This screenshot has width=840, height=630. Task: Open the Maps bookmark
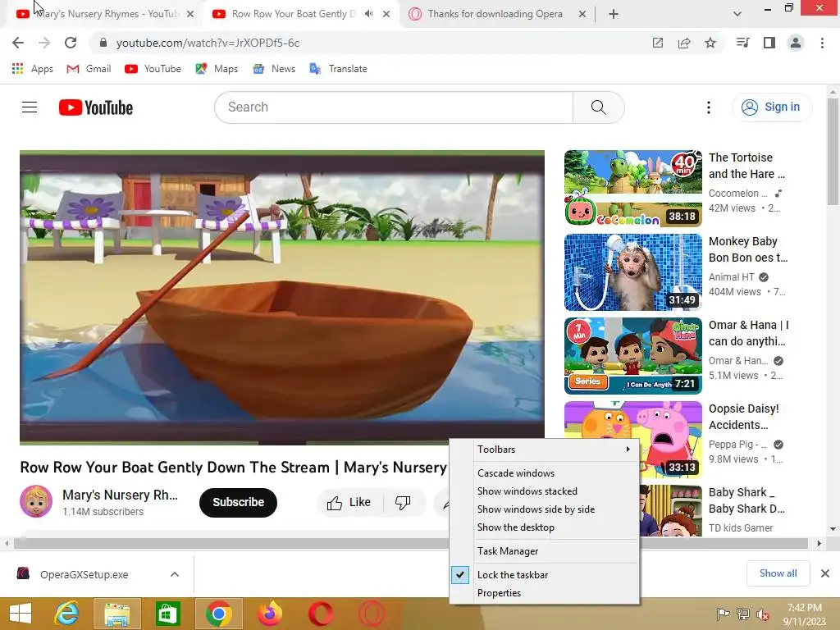tap(217, 69)
